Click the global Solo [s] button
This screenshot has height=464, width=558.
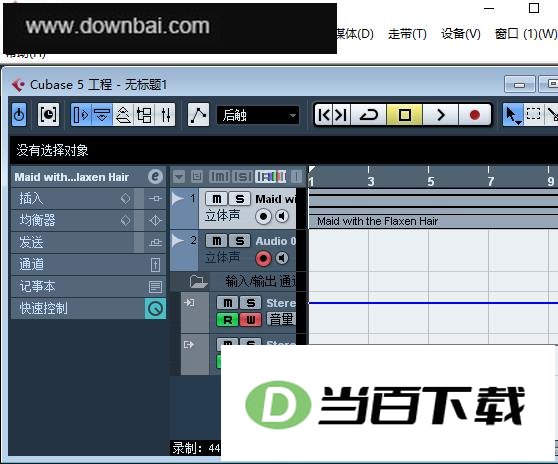point(242,176)
